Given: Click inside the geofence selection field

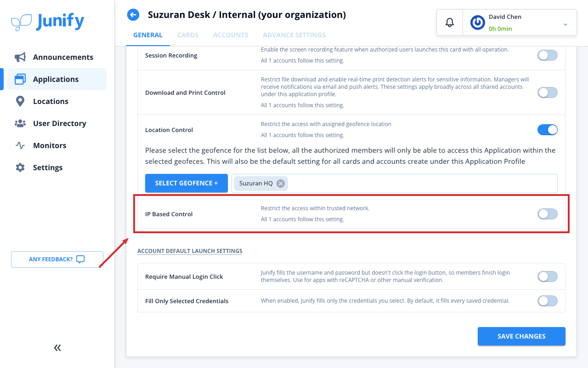Looking at the screenshot, I should 394,184.
